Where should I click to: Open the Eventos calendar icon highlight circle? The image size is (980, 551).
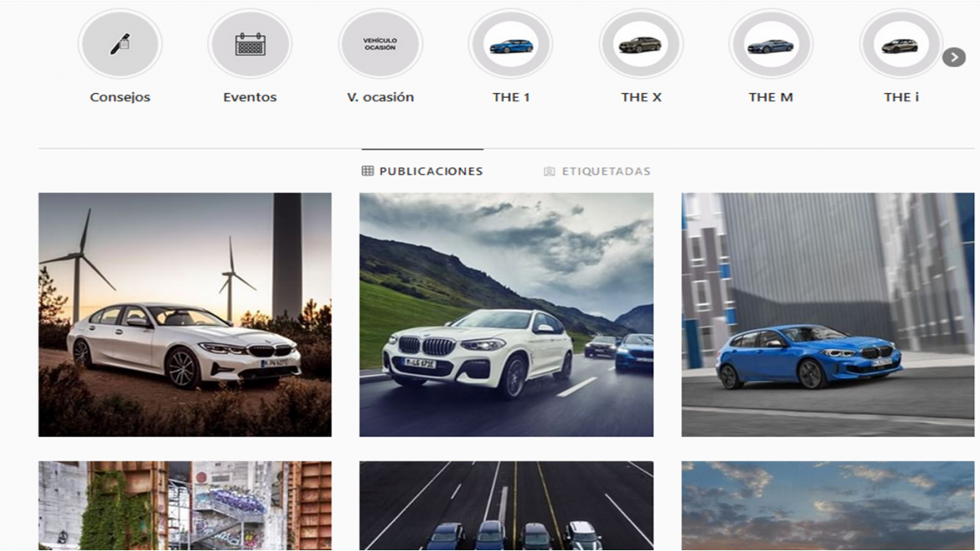pyautogui.click(x=250, y=44)
